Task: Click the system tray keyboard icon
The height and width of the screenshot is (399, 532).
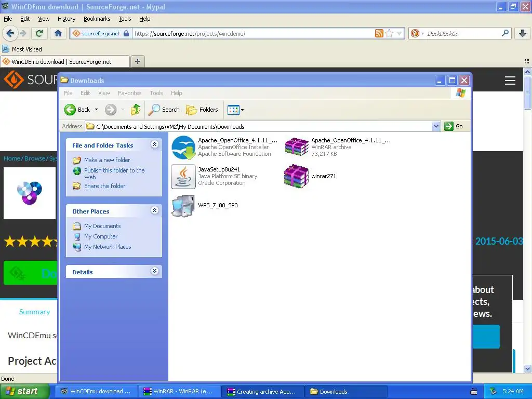Action: [474, 392]
